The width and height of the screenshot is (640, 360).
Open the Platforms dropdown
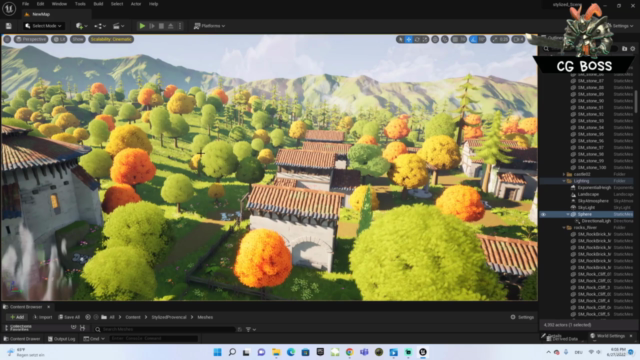point(209,26)
